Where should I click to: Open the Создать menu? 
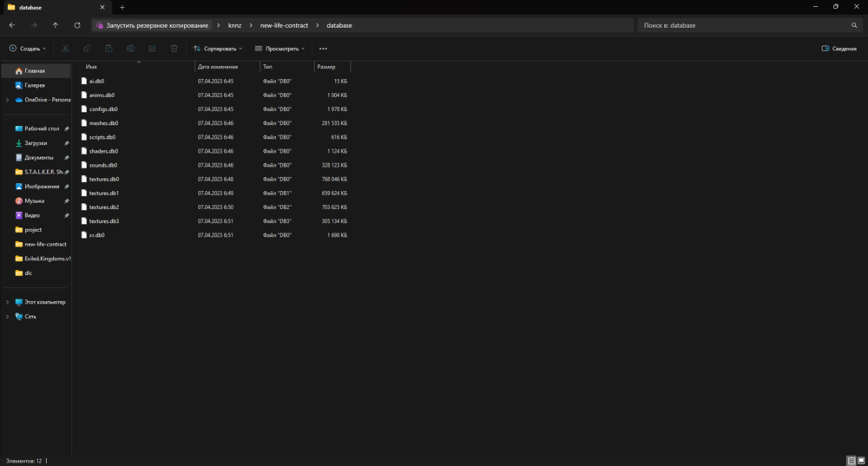[28, 49]
